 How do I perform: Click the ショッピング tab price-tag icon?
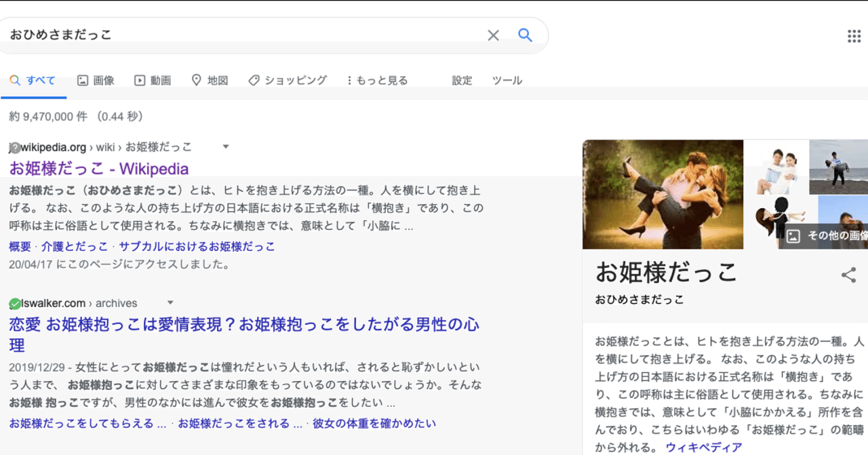tap(254, 79)
